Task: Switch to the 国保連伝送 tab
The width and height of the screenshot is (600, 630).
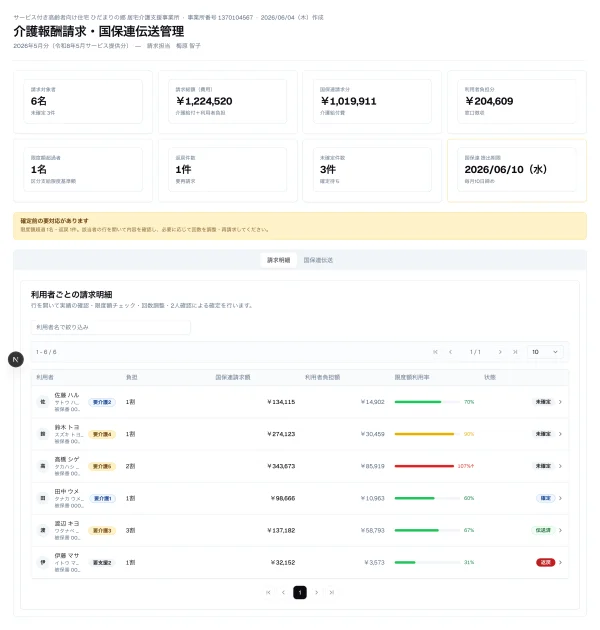Action: pyautogui.click(x=318, y=260)
